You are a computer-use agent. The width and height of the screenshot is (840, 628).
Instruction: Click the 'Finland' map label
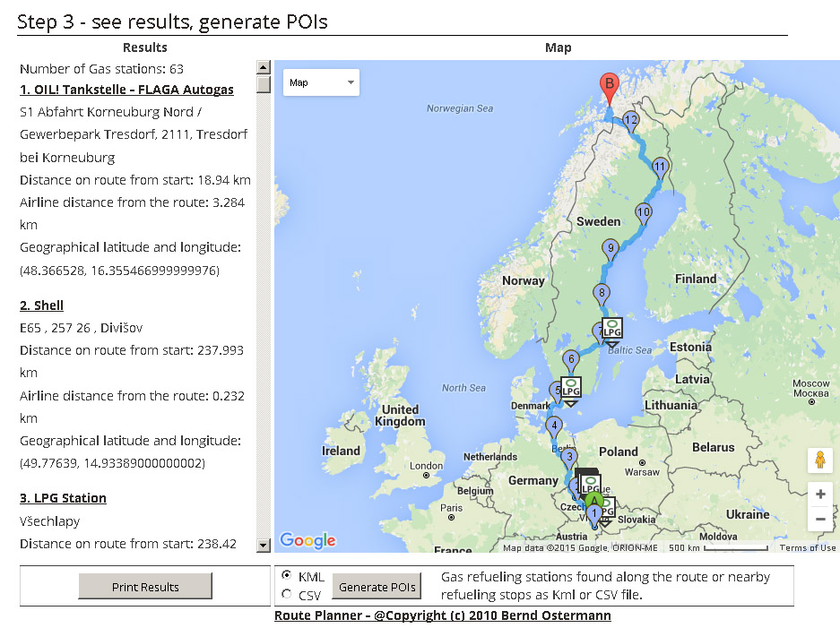[x=696, y=279]
